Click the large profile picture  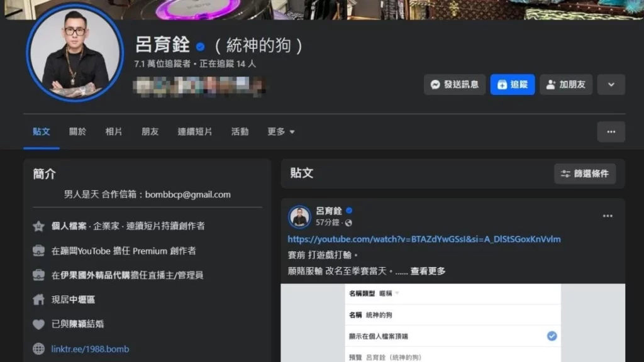tap(75, 53)
